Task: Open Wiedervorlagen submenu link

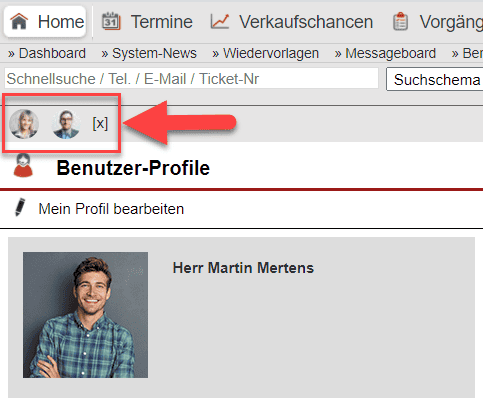Action: pos(265,53)
